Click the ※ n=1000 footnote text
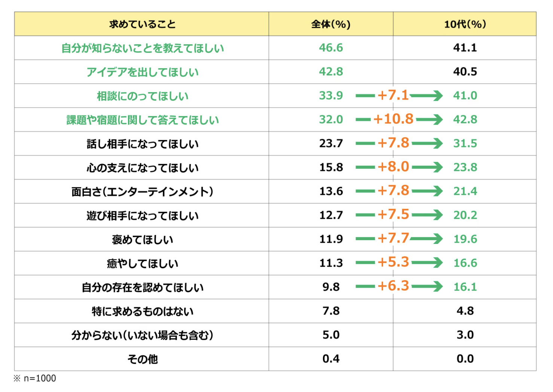Image resolution: width=553 pixels, height=392 pixels. click(35, 379)
